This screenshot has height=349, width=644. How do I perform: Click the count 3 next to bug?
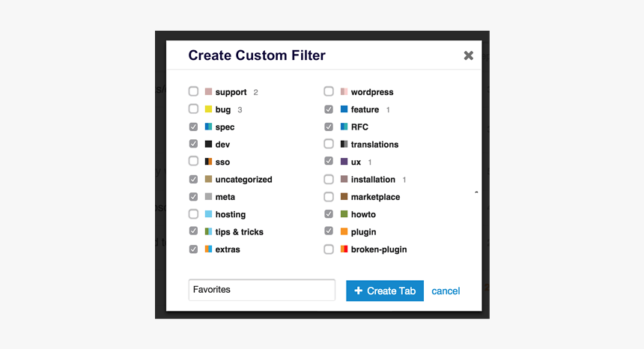point(240,109)
